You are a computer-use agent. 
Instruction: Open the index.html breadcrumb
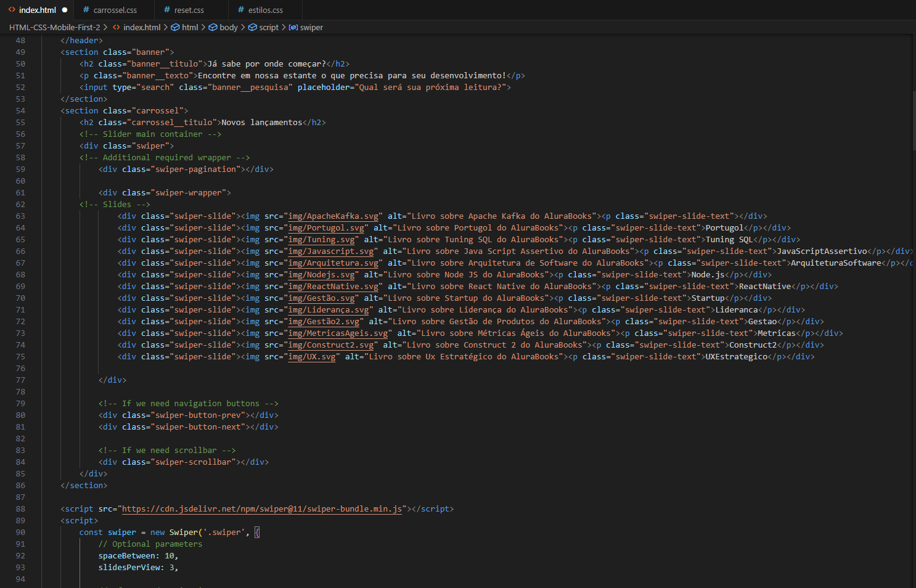pos(142,27)
